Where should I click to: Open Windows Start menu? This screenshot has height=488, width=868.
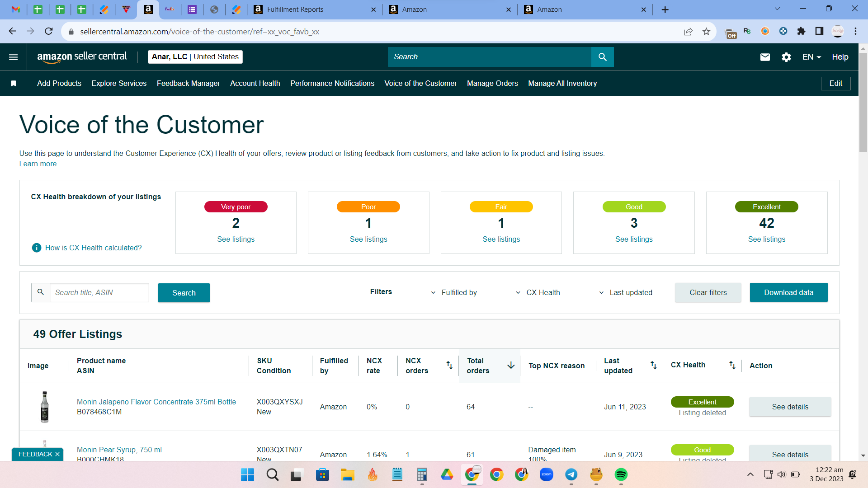(x=247, y=475)
